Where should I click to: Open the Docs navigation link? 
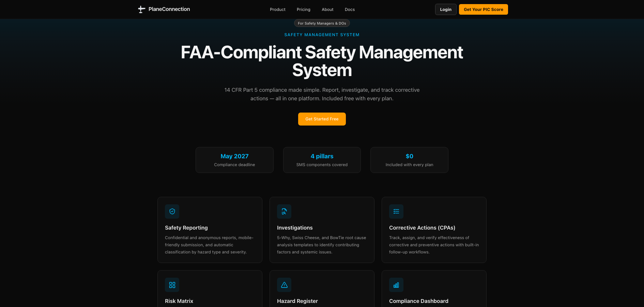point(350,10)
